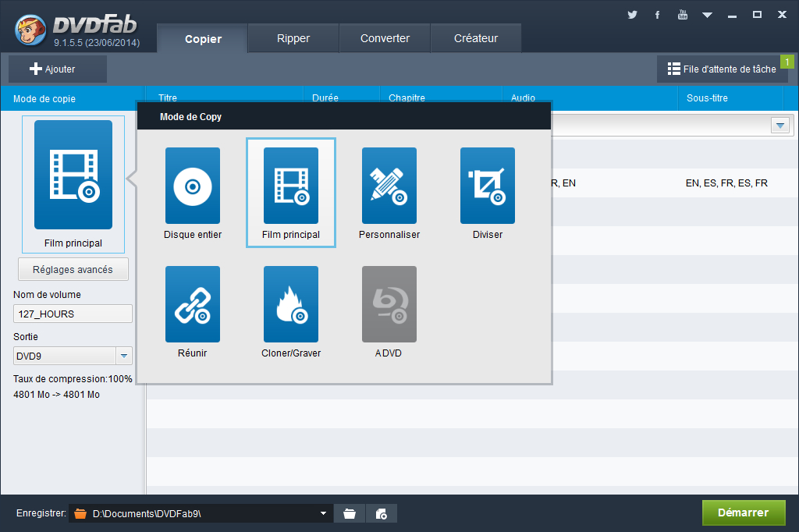Open the Converter tab
The image size is (799, 532).
pos(385,38)
